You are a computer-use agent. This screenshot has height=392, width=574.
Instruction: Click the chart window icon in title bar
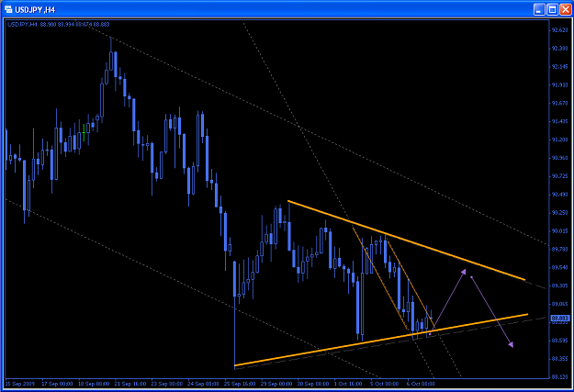8,9
